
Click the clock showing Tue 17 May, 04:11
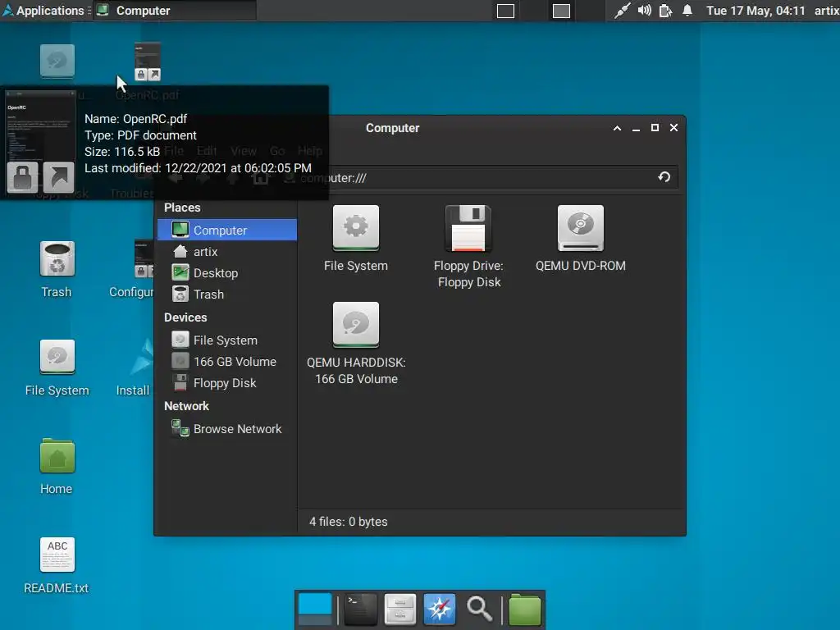[756, 11]
